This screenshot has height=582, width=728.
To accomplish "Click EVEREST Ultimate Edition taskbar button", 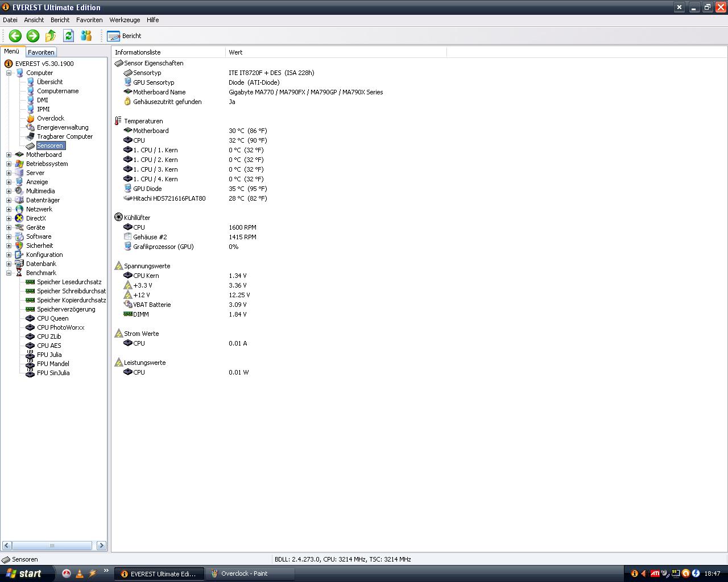I will [159, 573].
